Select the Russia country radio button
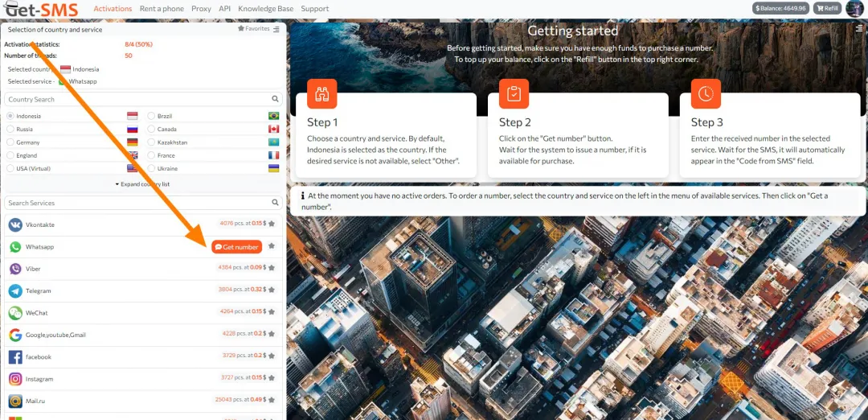868x420 pixels. (x=10, y=129)
